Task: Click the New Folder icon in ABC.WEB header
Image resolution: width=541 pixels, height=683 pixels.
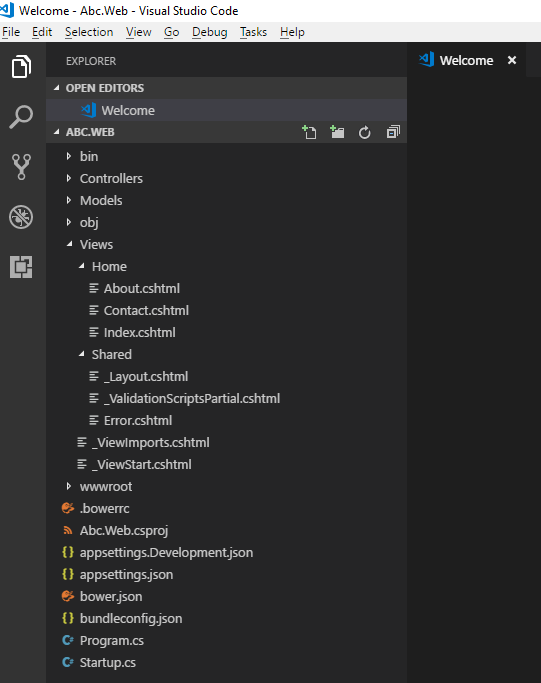Action: (337, 132)
